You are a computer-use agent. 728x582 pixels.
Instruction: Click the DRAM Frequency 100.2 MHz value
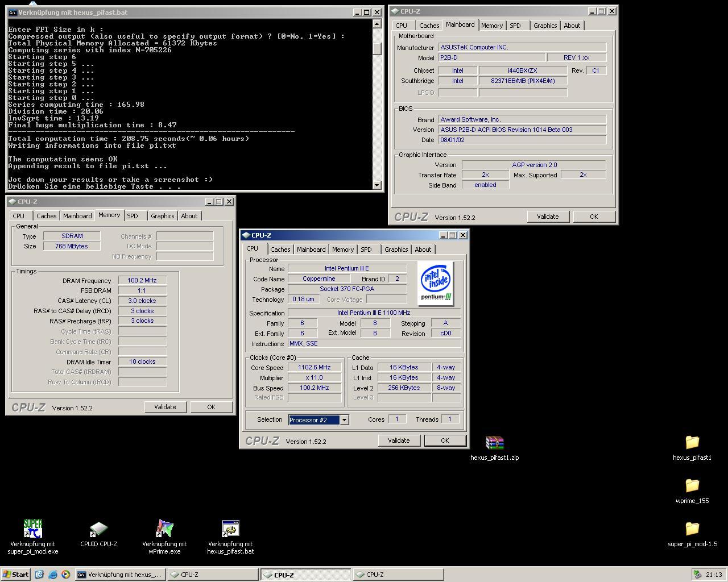tap(142, 280)
